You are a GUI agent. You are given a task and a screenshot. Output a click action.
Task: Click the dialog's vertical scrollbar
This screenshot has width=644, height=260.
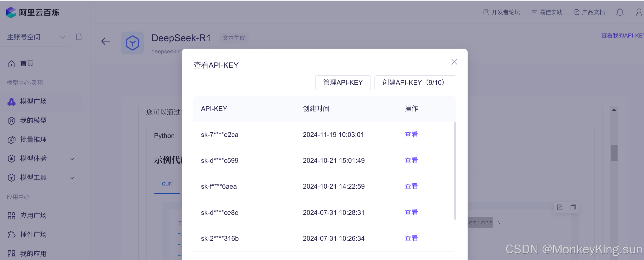(x=455, y=171)
